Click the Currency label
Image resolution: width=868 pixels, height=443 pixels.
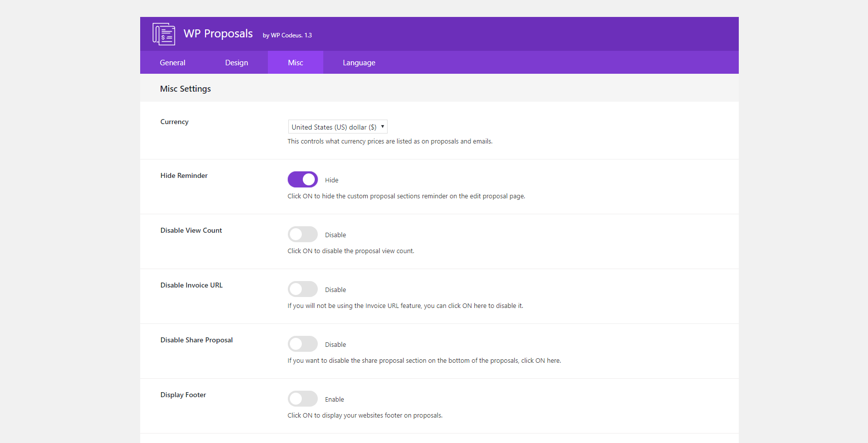click(x=175, y=122)
